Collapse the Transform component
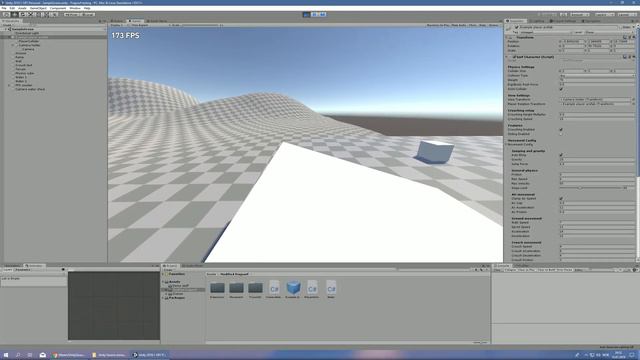Image resolution: width=640 pixels, height=360 pixels. click(x=508, y=37)
